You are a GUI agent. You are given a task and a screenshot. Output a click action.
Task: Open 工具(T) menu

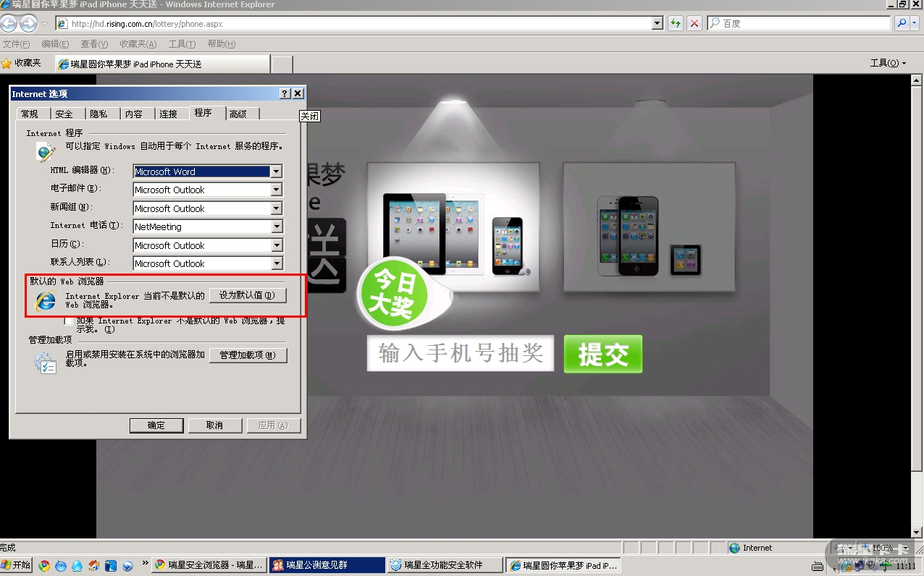coord(182,44)
